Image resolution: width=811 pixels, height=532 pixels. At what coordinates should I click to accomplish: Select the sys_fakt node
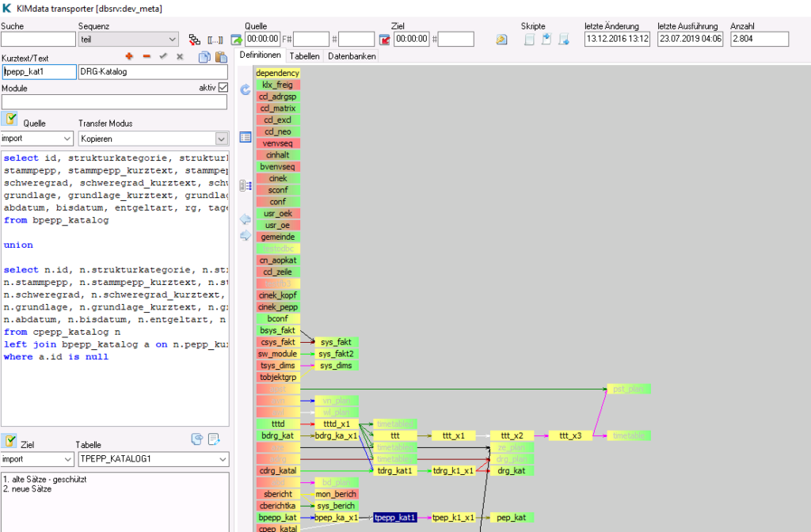point(336,342)
